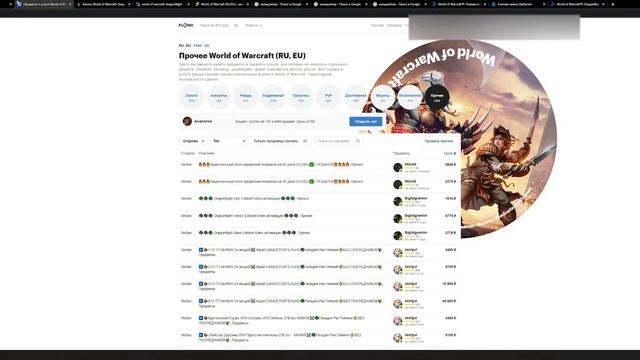Open seller avatar in the Dragonflight Base Edition row

pos(398,236)
